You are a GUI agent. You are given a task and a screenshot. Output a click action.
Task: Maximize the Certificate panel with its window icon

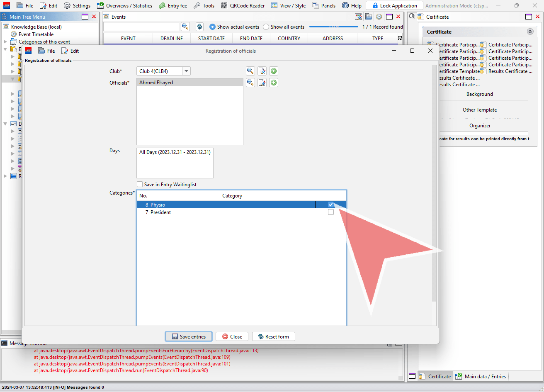(529, 17)
